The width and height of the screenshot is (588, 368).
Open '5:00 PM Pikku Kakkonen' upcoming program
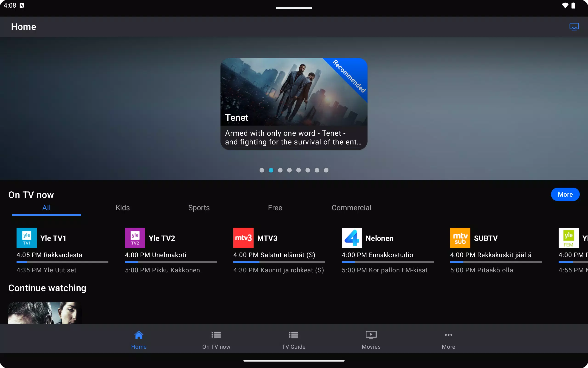click(162, 270)
